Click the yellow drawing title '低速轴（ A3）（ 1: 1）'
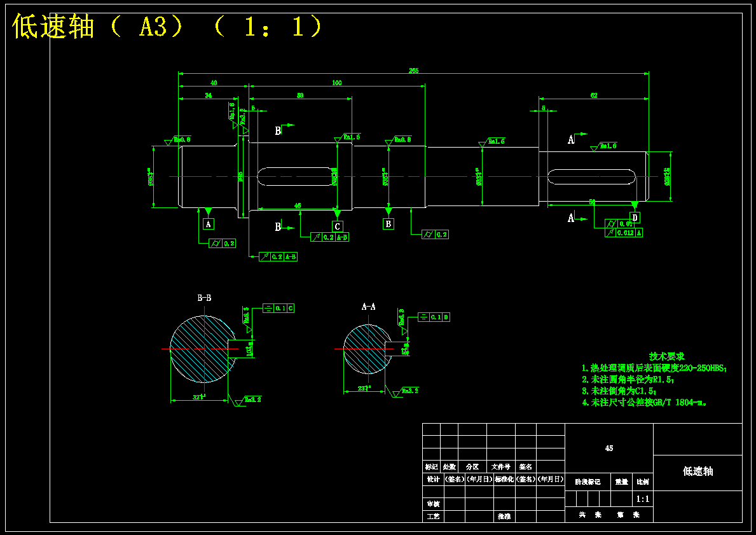 click(x=167, y=25)
